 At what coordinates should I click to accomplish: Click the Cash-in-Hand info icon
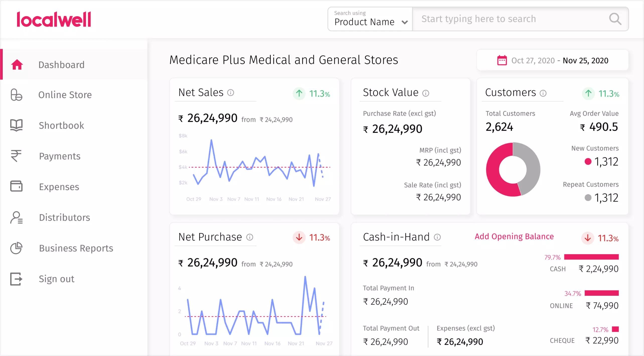tap(437, 237)
